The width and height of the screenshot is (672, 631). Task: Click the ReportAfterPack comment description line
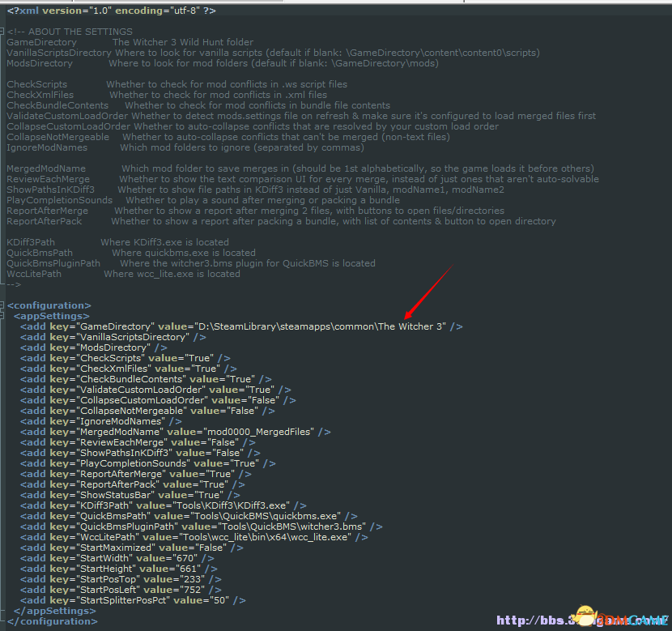click(x=281, y=221)
